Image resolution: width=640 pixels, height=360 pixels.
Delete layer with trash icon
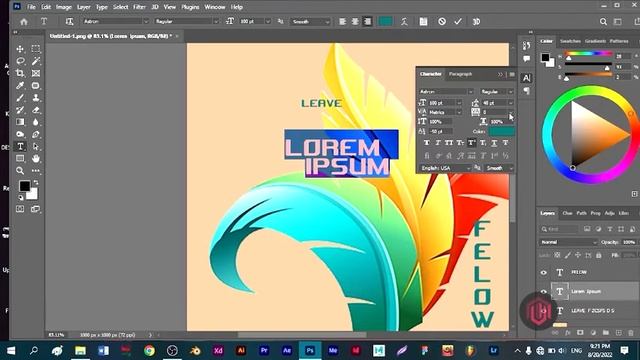pos(631,333)
